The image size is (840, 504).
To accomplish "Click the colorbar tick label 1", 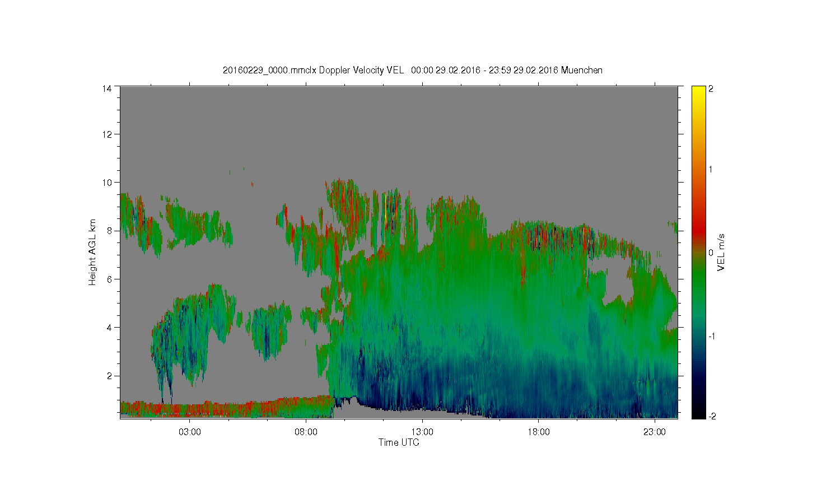I will pos(711,170).
